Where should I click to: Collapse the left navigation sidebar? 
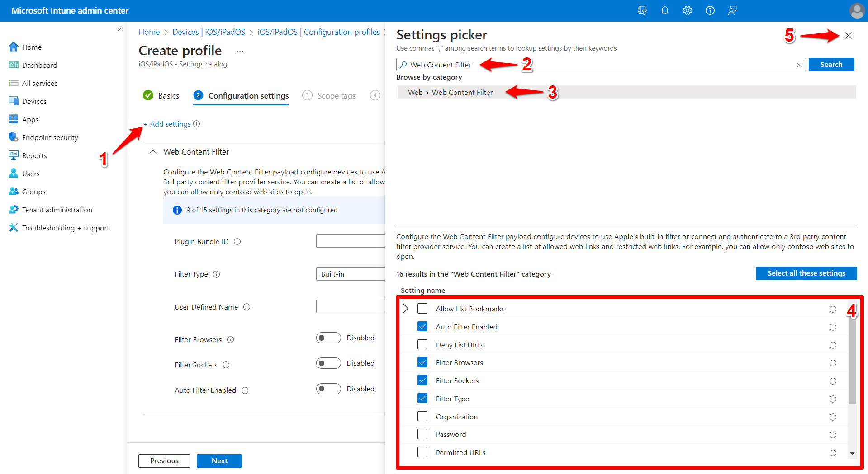click(x=119, y=30)
